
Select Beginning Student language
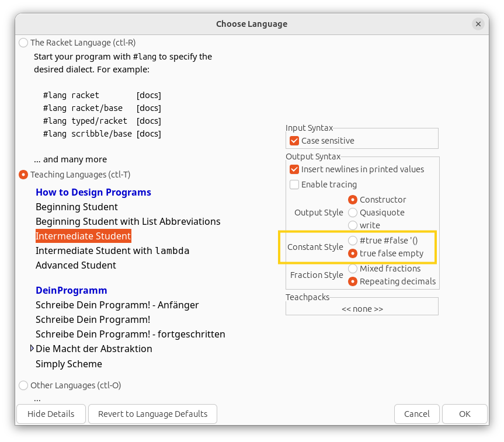point(77,207)
